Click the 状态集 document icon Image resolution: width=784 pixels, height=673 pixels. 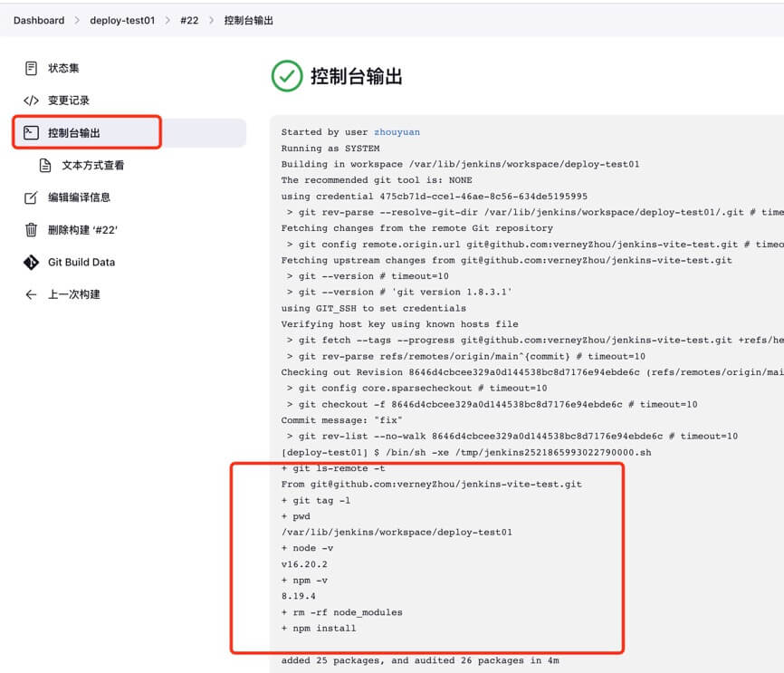(x=31, y=68)
